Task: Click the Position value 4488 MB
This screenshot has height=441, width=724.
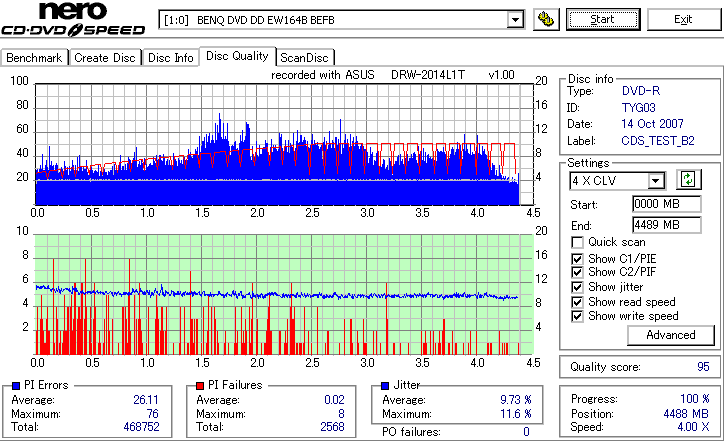Action: [x=686, y=413]
